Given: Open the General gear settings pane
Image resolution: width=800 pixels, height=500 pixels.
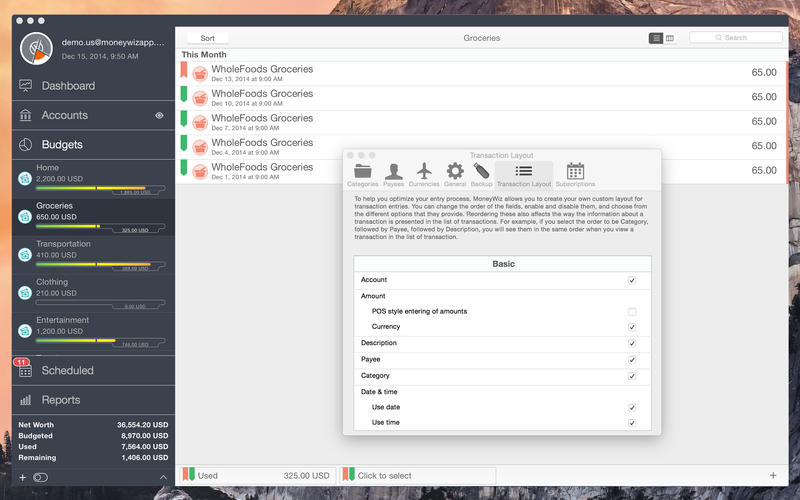Looking at the screenshot, I should pos(455,174).
